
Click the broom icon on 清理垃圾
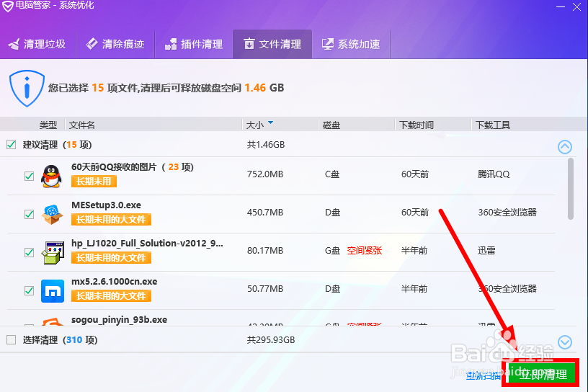pos(14,44)
